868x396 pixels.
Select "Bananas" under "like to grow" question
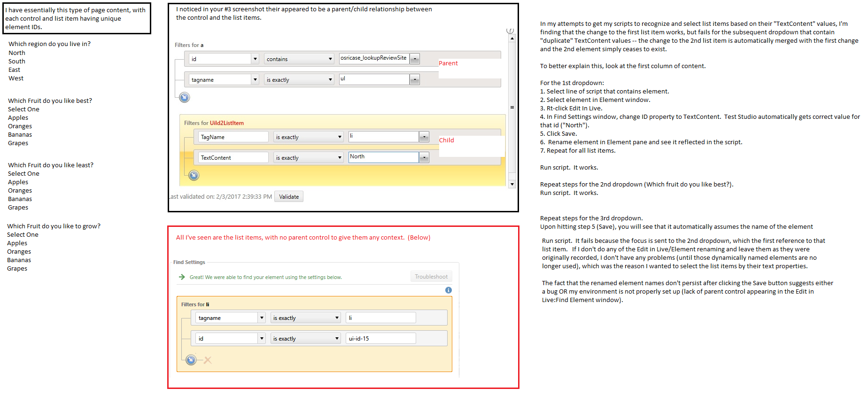pos(19,260)
